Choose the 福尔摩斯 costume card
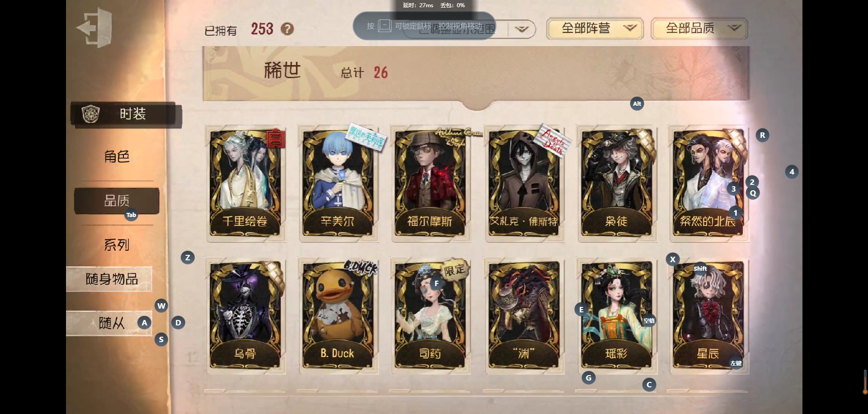 pos(430,183)
